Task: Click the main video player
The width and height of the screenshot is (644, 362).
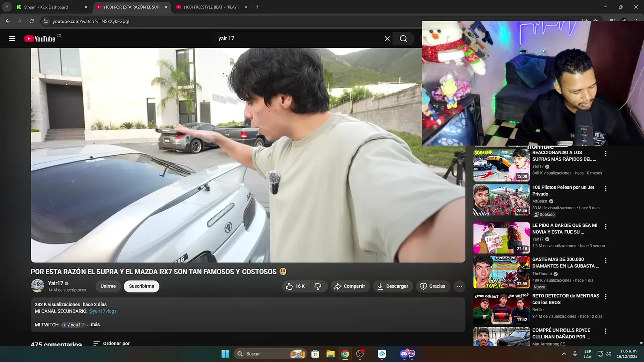Action: pyautogui.click(x=248, y=155)
